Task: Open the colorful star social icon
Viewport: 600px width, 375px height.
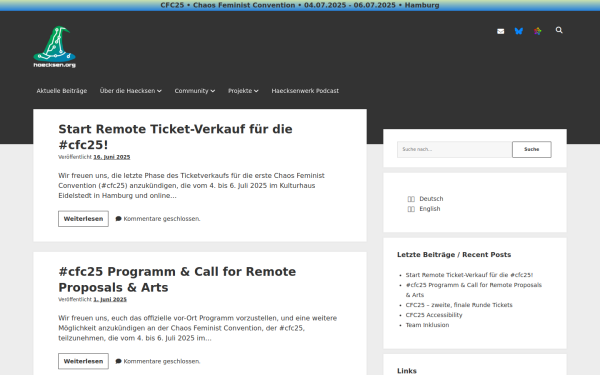Action: pyautogui.click(x=538, y=31)
